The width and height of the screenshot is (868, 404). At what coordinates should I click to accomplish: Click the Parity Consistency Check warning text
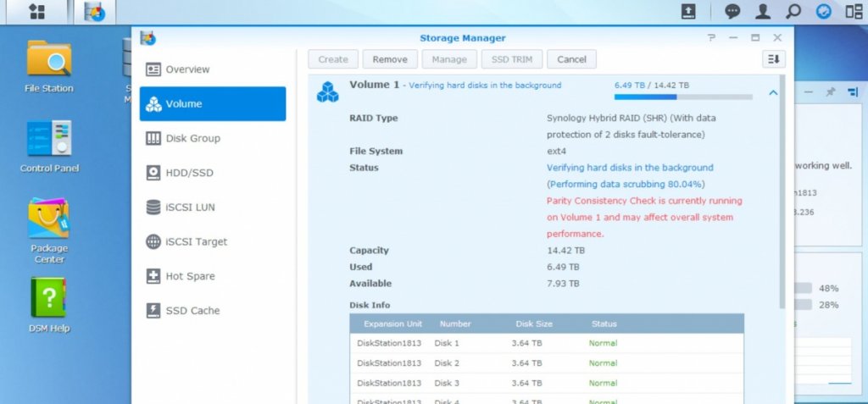(644, 218)
